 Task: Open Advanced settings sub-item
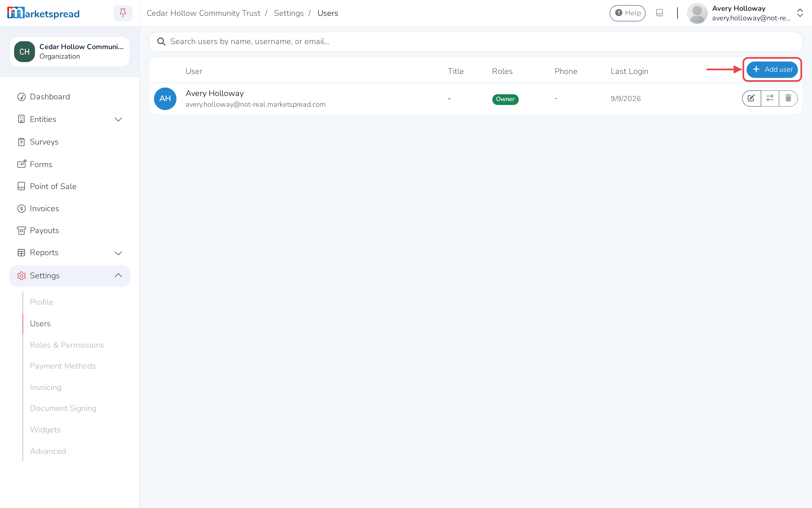(x=48, y=451)
